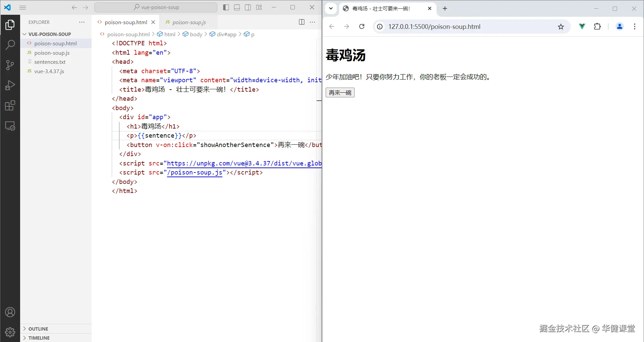Screen dimensions: 644x342
Task: Go back in VS Code editor navigation
Action: click(74, 7)
